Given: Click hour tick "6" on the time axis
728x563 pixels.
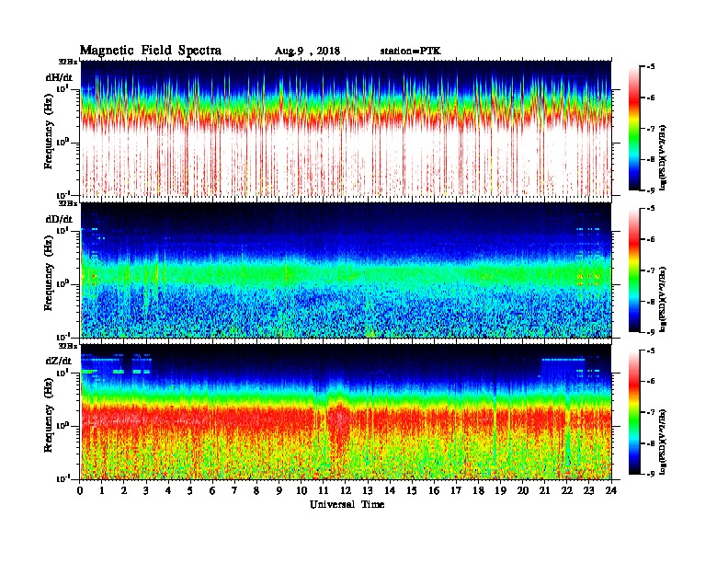Looking at the screenshot, I should (x=213, y=491).
